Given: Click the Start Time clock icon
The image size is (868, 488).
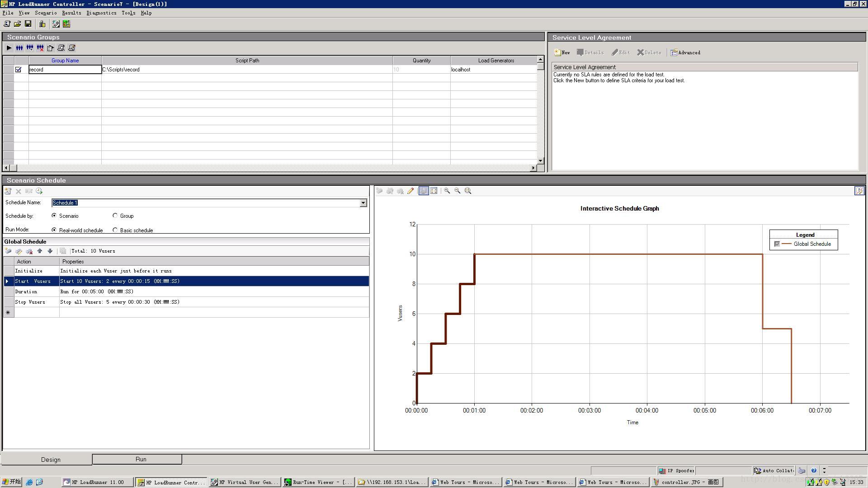Looking at the screenshot, I should click(x=39, y=191).
